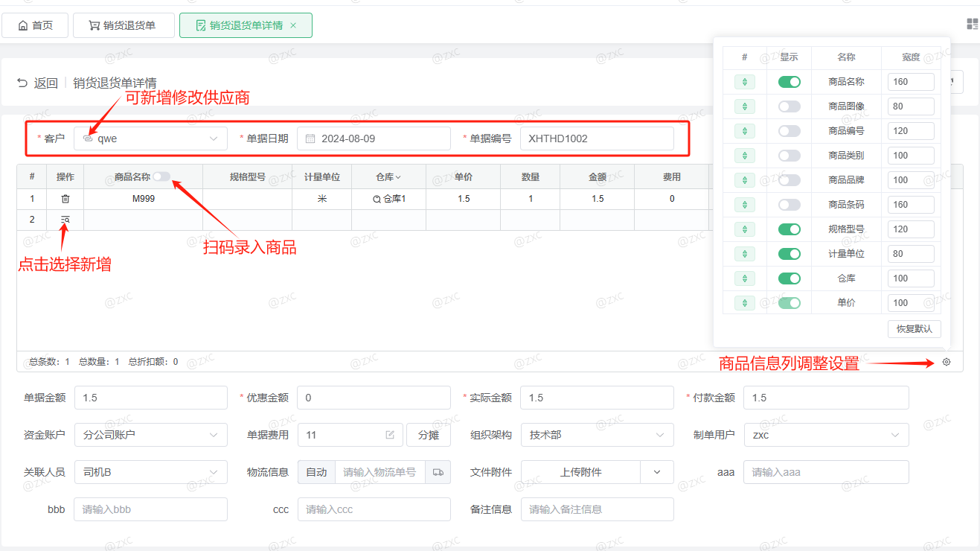This screenshot has width=980, height=551.
Task: Switch to the 销货退货单 tab
Action: point(122,25)
